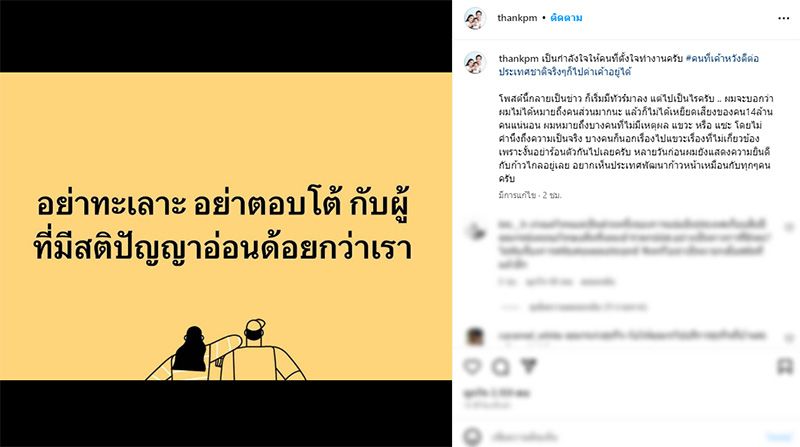Like first blurred comment with heart

[789, 227]
